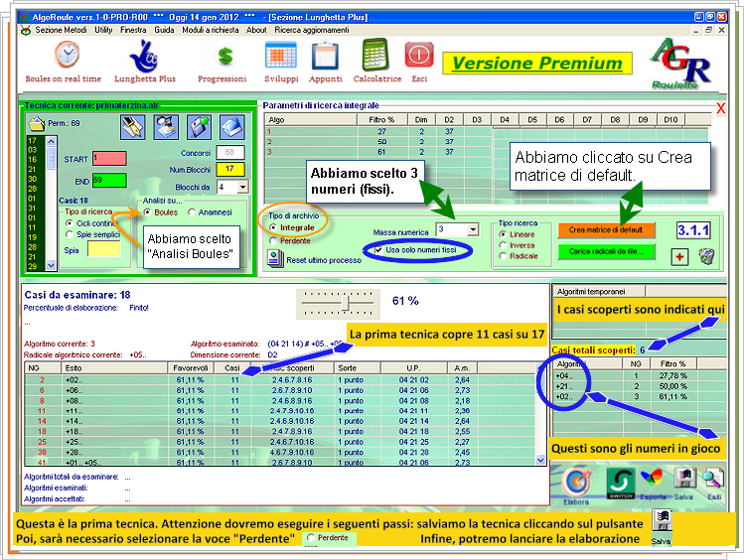Viewport: 744px width, 560px height.
Task: Open the Utility menu
Action: click(x=103, y=30)
